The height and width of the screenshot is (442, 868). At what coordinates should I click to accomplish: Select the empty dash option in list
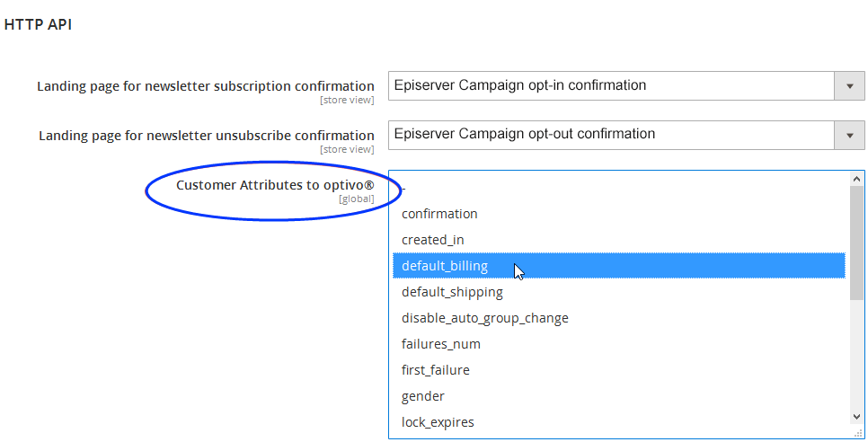406,189
